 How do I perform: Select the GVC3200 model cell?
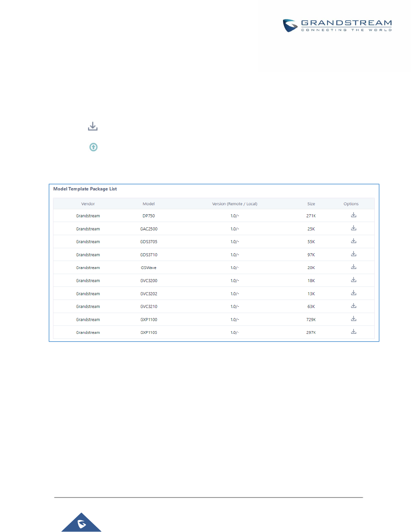149,281
